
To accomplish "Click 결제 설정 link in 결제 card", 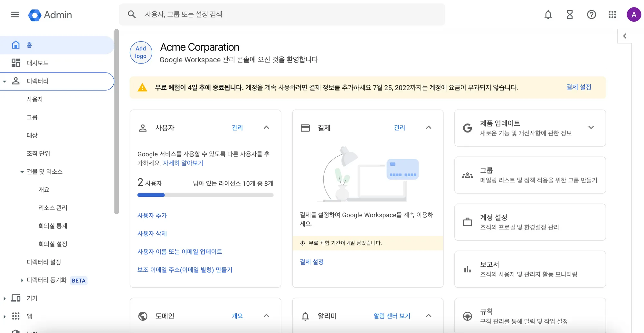I will point(312,262).
